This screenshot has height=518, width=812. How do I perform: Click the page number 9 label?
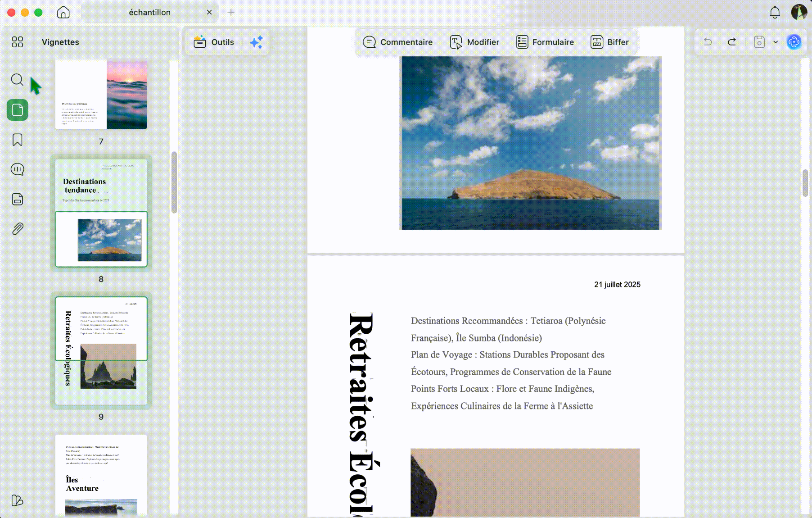[x=101, y=417]
